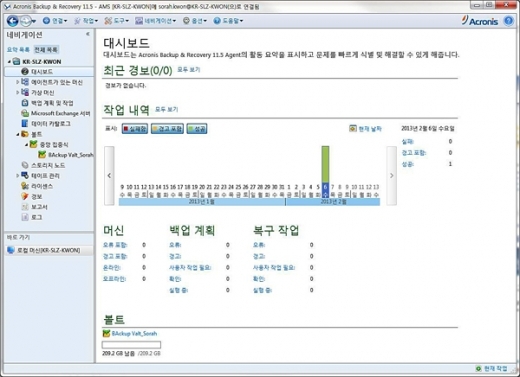Toggle the 성공 filter button
This screenshot has height=377, width=520.
(x=197, y=129)
